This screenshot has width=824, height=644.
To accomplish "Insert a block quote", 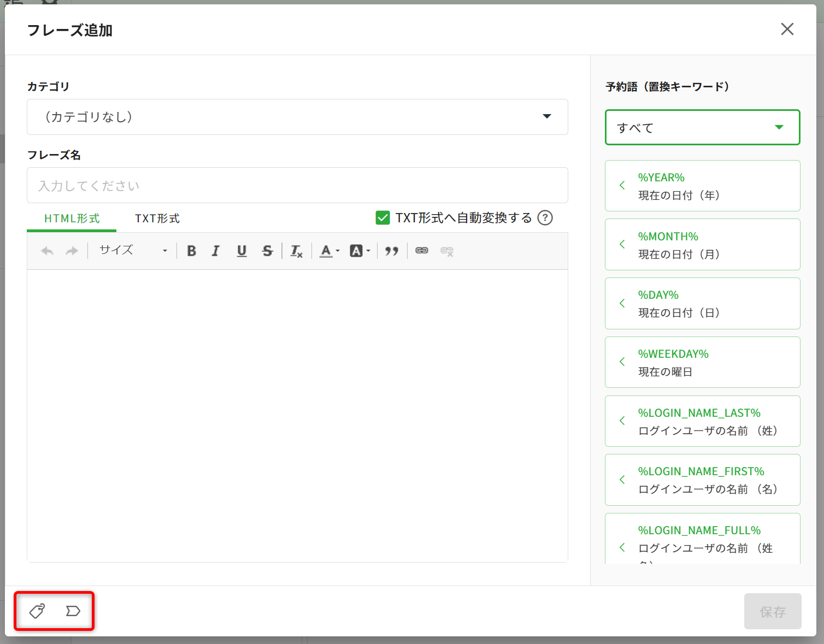I will click(x=391, y=251).
